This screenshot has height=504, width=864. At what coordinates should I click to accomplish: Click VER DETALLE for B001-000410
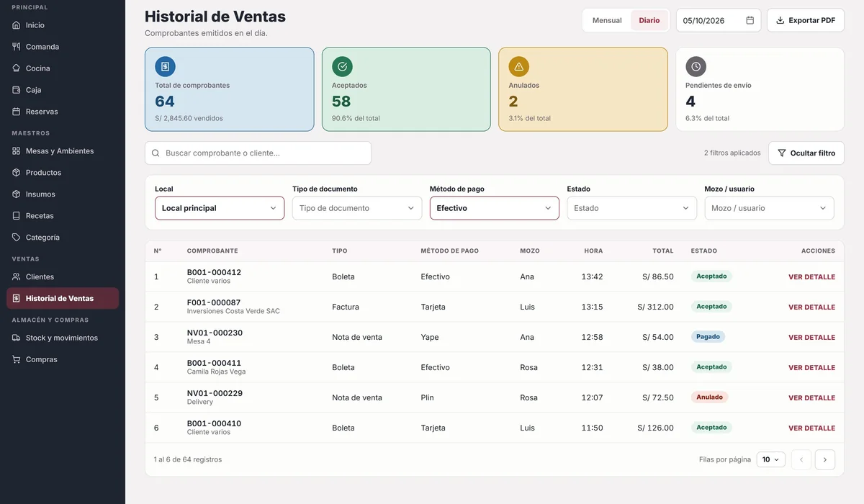(x=811, y=428)
